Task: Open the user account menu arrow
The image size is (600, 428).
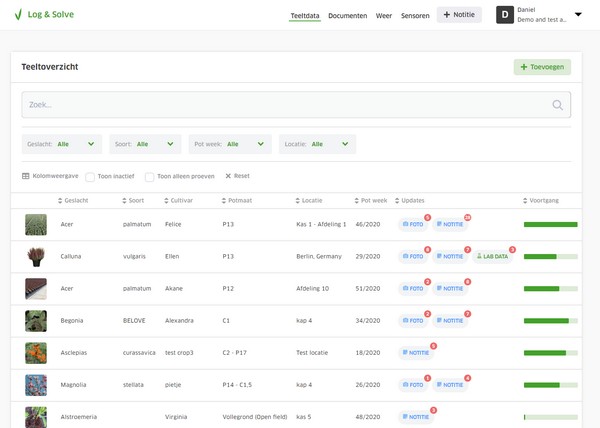Action: pos(578,15)
